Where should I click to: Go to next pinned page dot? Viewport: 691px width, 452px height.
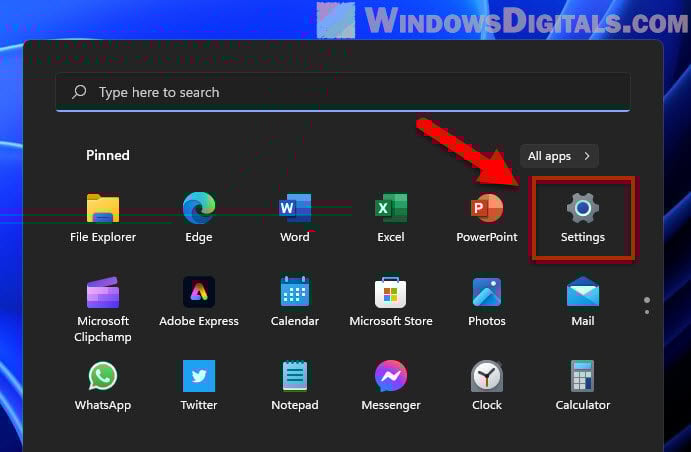646,312
